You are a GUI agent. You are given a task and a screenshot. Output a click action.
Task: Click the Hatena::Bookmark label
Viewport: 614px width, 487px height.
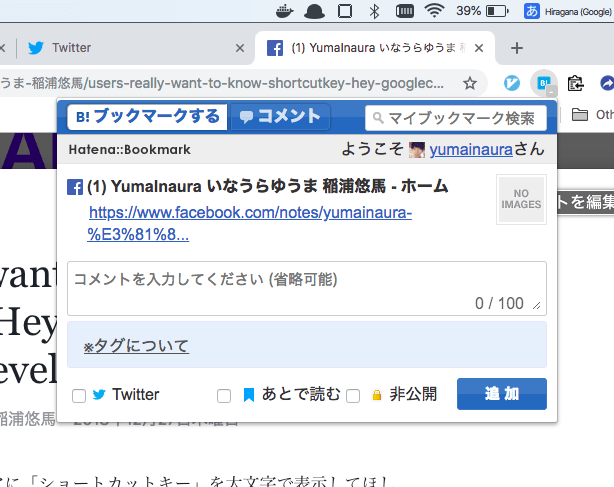tap(130, 150)
